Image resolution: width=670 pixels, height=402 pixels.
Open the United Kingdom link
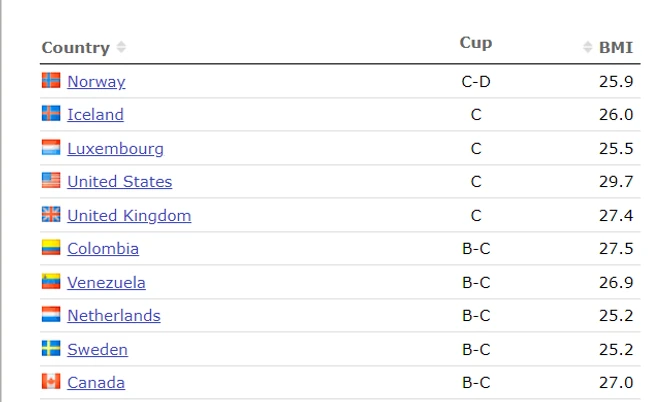pyautogui.click(x=129, y=216)
